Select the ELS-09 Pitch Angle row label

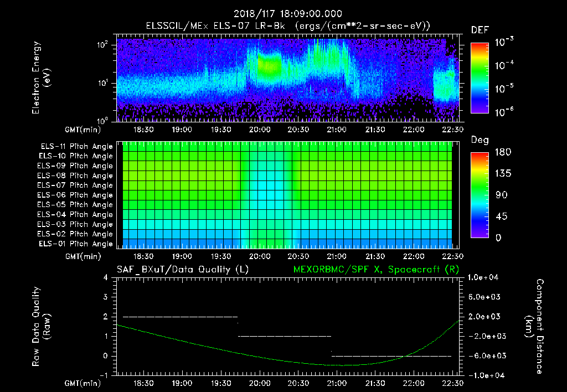click(x=75, y=166)
